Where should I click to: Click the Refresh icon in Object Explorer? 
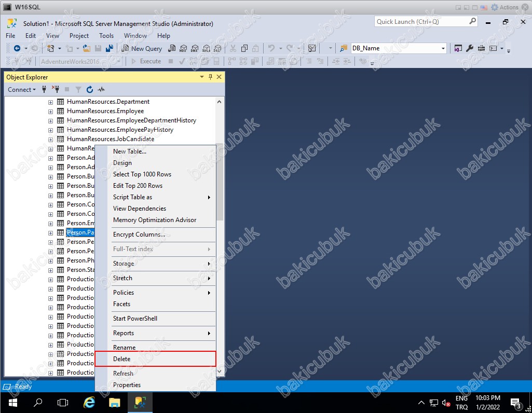[90, 90]
